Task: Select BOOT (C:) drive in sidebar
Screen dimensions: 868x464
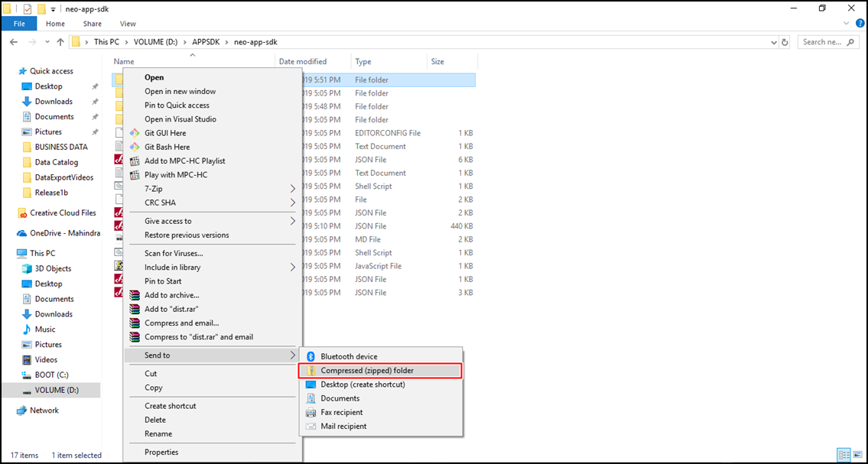Action: [51, 375]
